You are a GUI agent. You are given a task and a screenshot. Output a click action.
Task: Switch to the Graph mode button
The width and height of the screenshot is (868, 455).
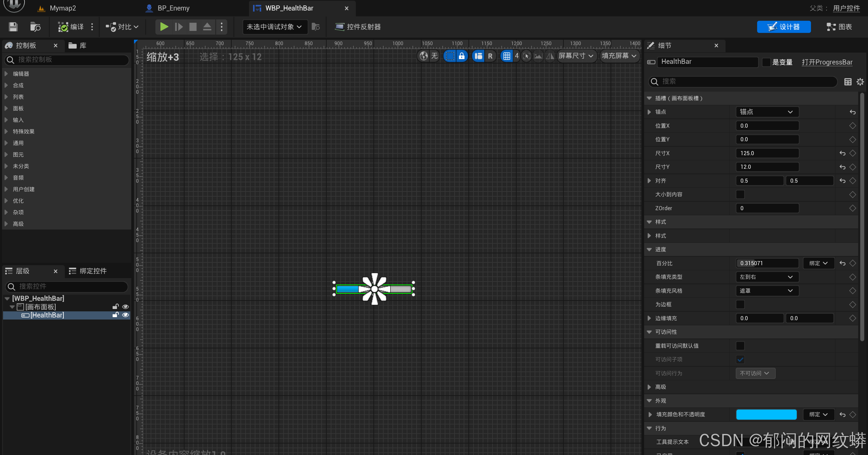(839, 27)
